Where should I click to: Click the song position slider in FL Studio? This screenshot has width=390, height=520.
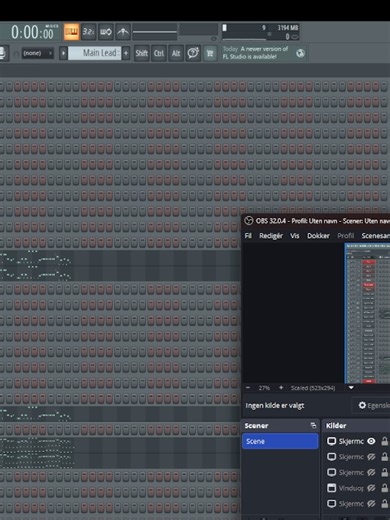[155, 32]
